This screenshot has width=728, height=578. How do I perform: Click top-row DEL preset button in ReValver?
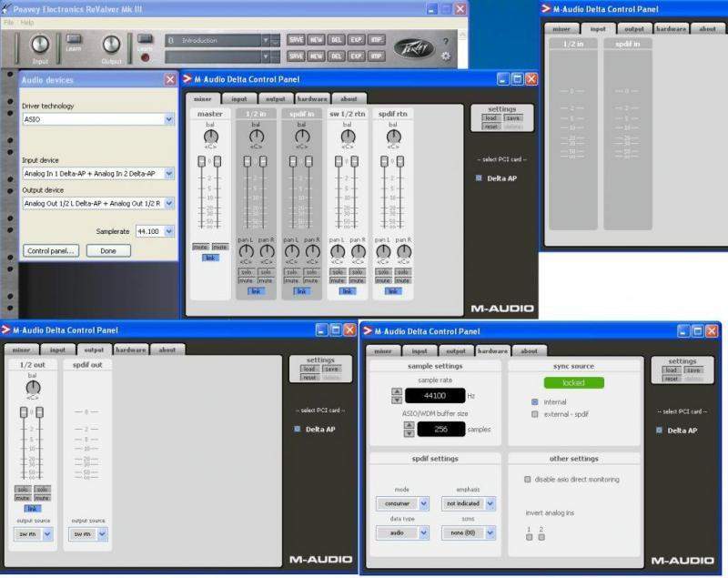(x=336, y=40)
